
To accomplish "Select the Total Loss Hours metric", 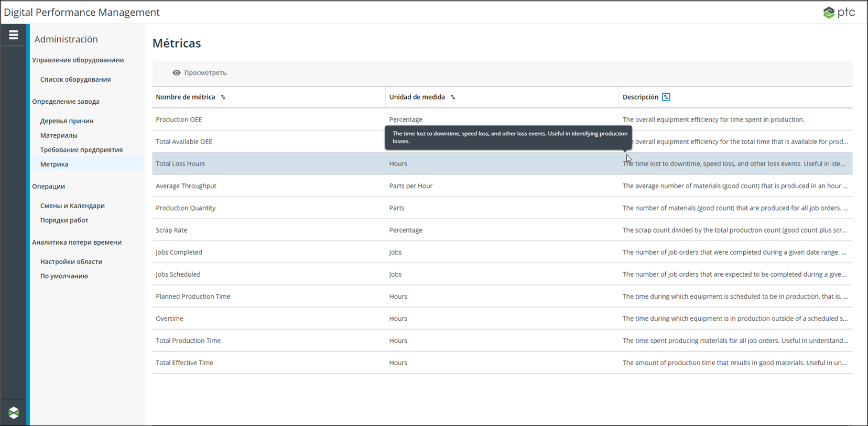I will (x=502, y=163).
